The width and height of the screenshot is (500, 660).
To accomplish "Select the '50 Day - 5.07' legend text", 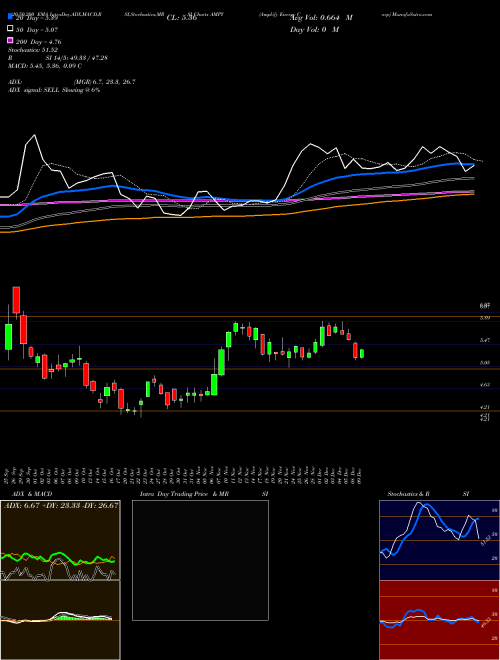I will point(36,30).
